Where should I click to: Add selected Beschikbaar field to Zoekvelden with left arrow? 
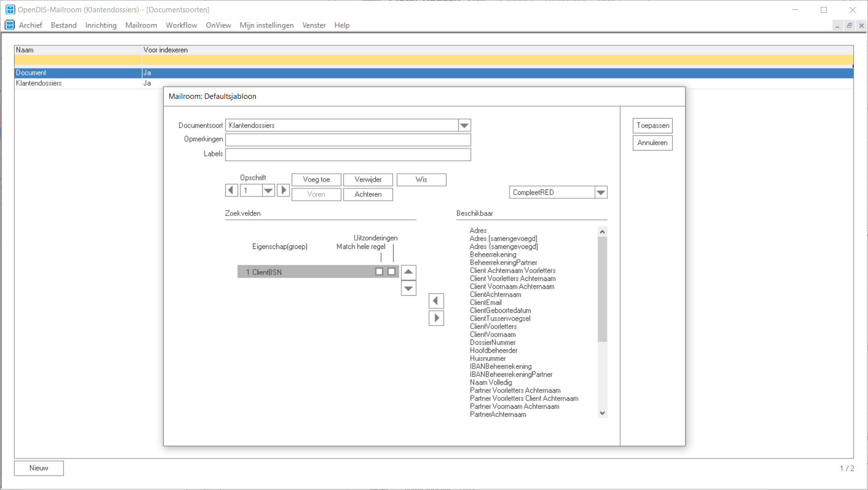coord(436,301)
